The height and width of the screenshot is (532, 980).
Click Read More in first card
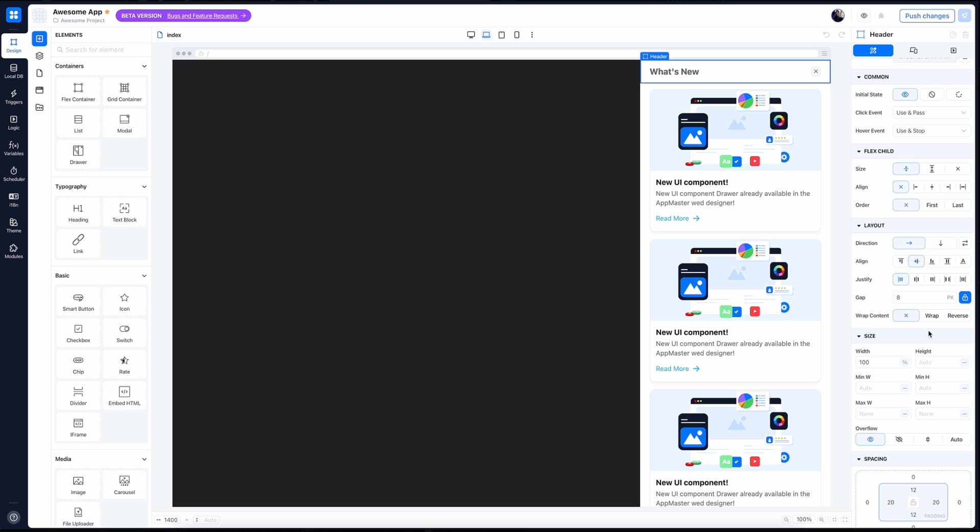[x=677, y=219]
